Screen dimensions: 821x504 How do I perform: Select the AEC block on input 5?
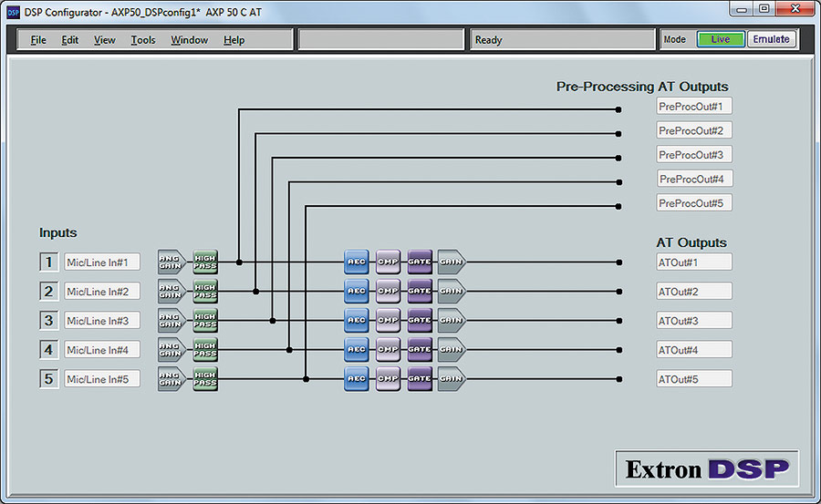357,379
